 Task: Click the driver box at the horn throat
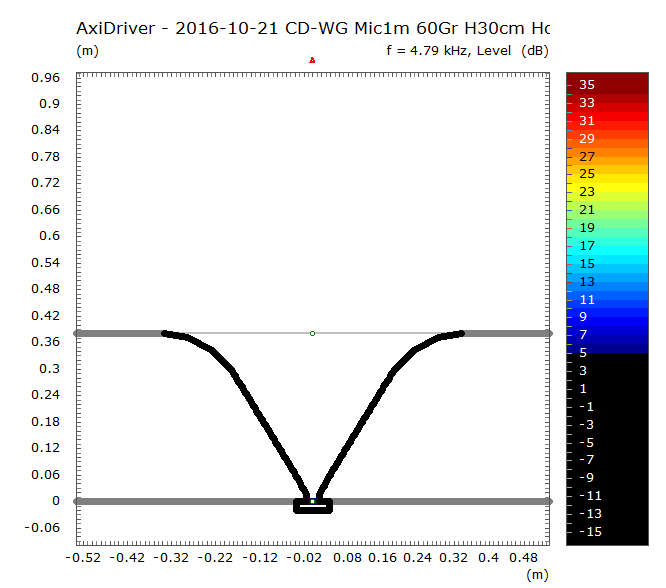coord(312,507)
